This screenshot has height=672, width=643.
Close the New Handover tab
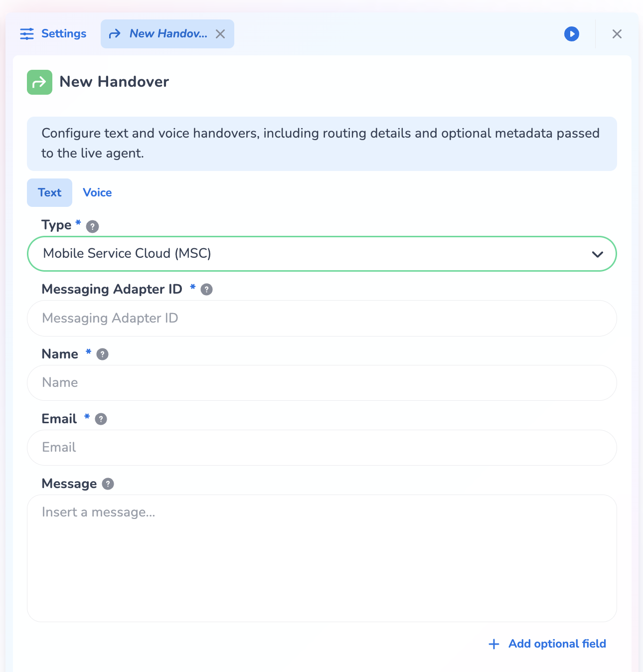click(220, 34)
